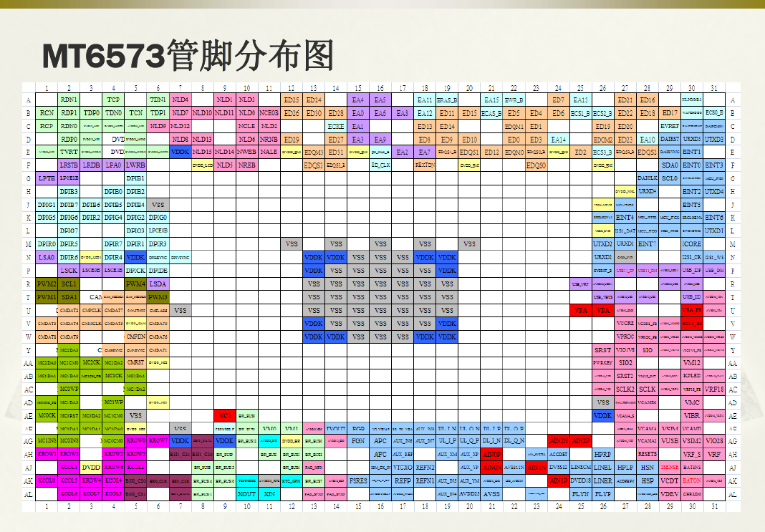765x532 pixels.
Task: Select the FLYN pin cell
Action: pyautogui.click(x=581, y=493)
